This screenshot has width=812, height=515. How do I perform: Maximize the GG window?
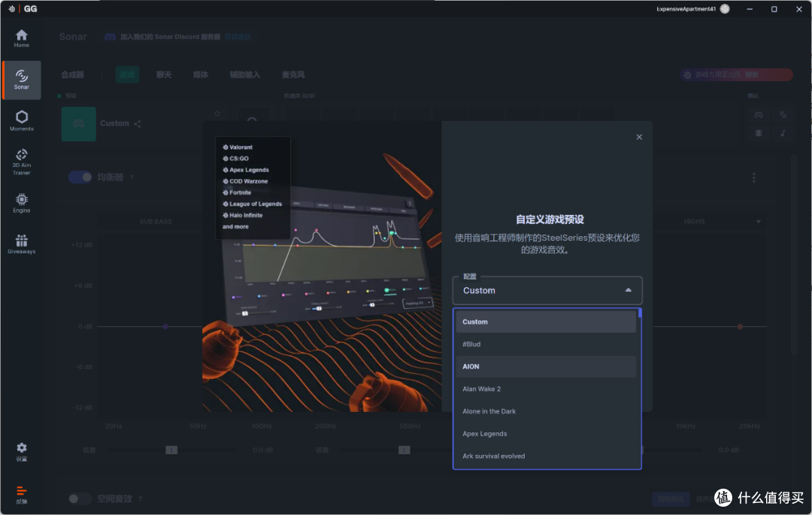click(x=774, y=9)
